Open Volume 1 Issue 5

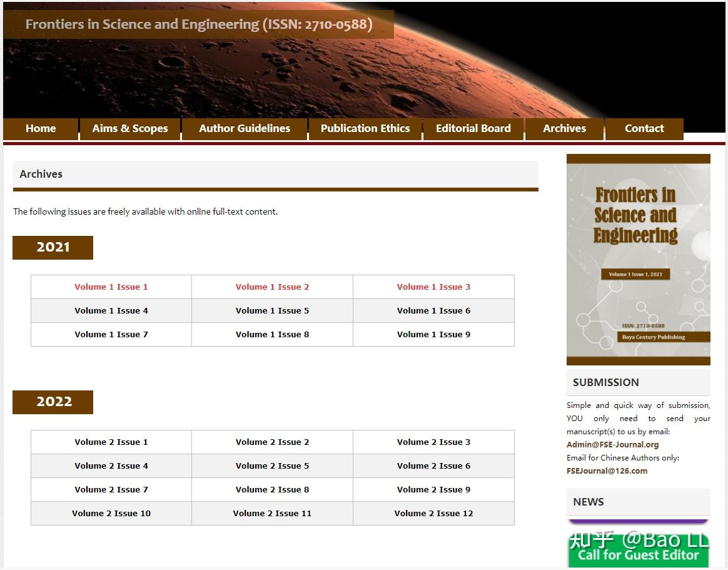click(272, 310)
